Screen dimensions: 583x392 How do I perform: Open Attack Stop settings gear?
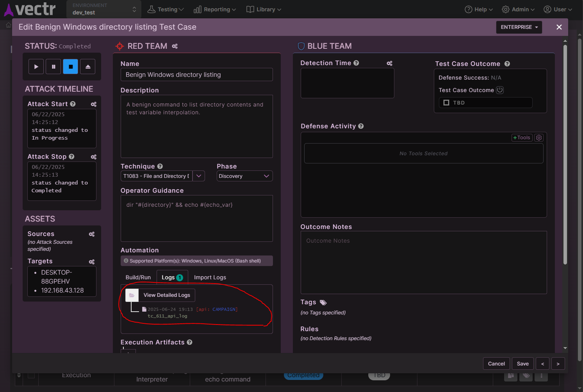coord(93,156)
